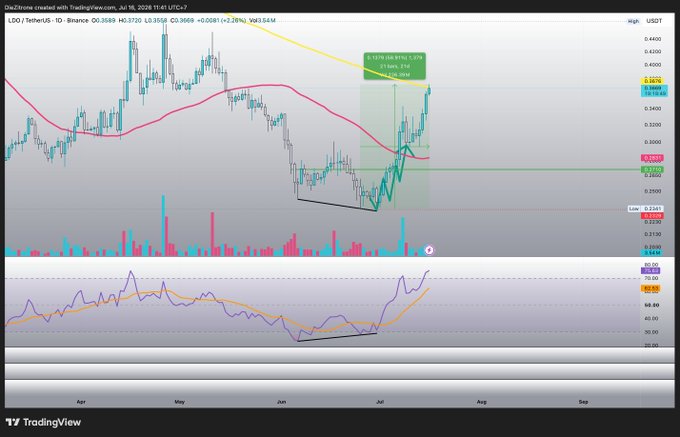
Task: Click the May label on the time axis
Action: click(x=180, y=402)
